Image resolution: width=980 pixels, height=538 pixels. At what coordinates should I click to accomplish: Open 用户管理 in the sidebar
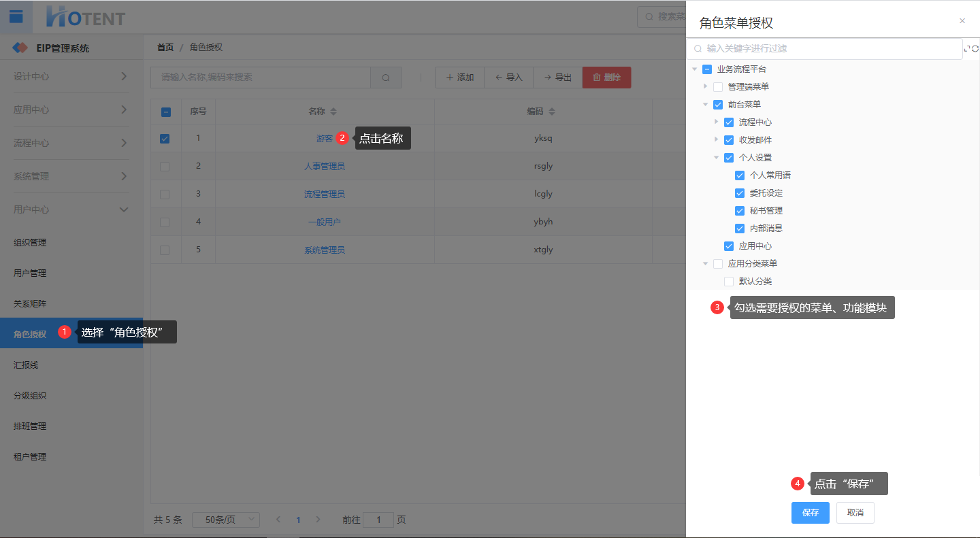[30, 273]
